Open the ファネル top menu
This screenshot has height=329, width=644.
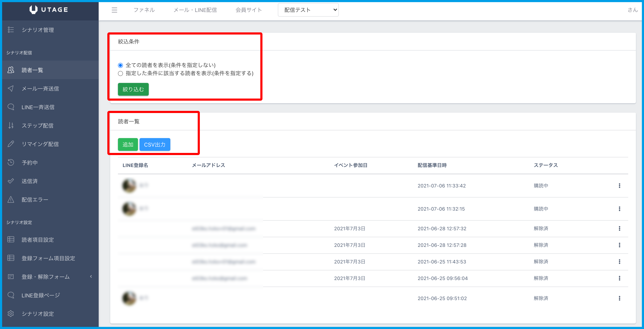pyautogui.click(x=144, y=10)
